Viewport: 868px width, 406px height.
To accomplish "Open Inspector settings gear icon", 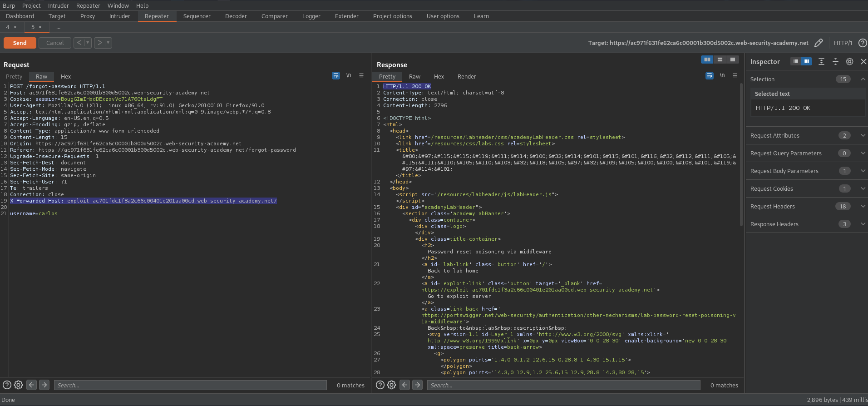I will [x=849, y=61].
